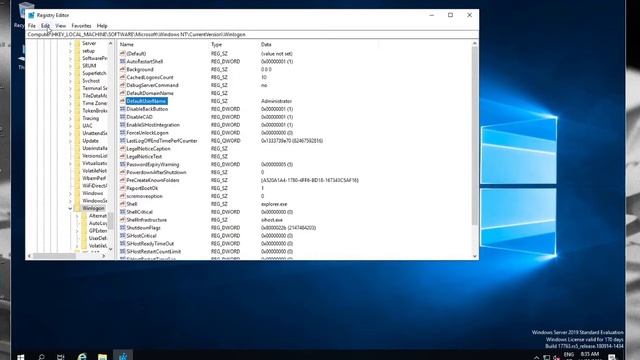Select the UAC key in tree
Image resolution: width=640 pixels, height=360 pixels.
(87, 126)
